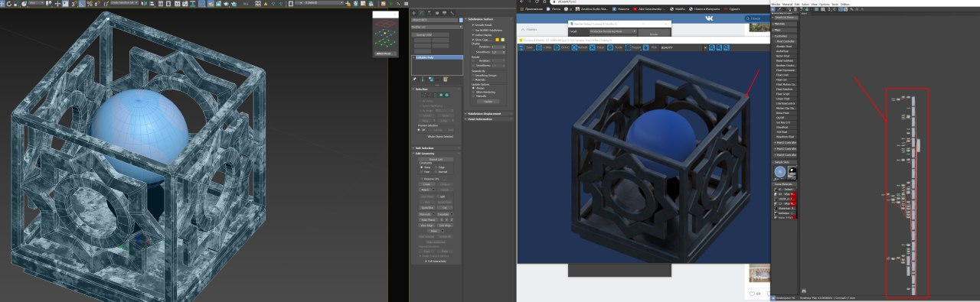The width and height of the screenshot is (980, 302).
Task: Select Editable Poly in modifier stack
Action: pyautogui.click(x=436, y=58)
